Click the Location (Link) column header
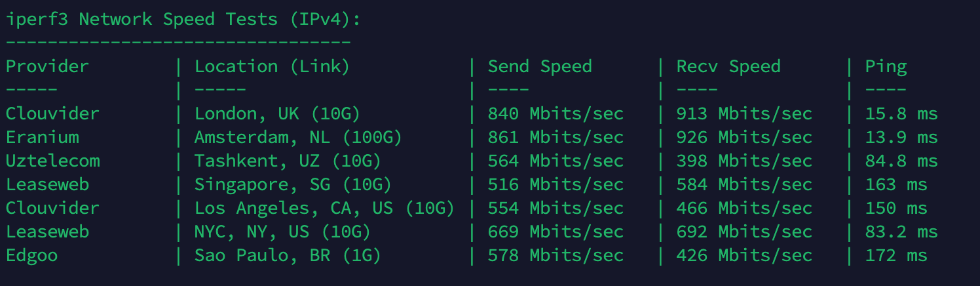The image size is (980, 286). coord(272,66)
